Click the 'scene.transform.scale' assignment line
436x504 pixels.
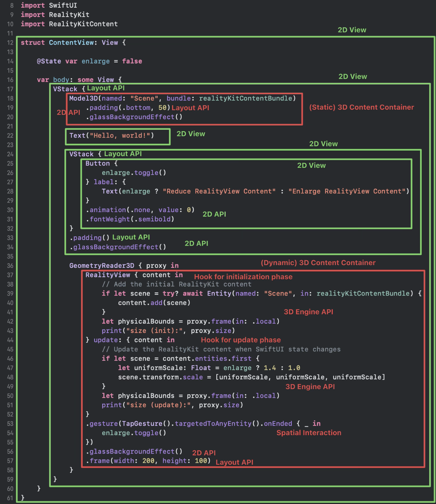[x=251, y=377]
